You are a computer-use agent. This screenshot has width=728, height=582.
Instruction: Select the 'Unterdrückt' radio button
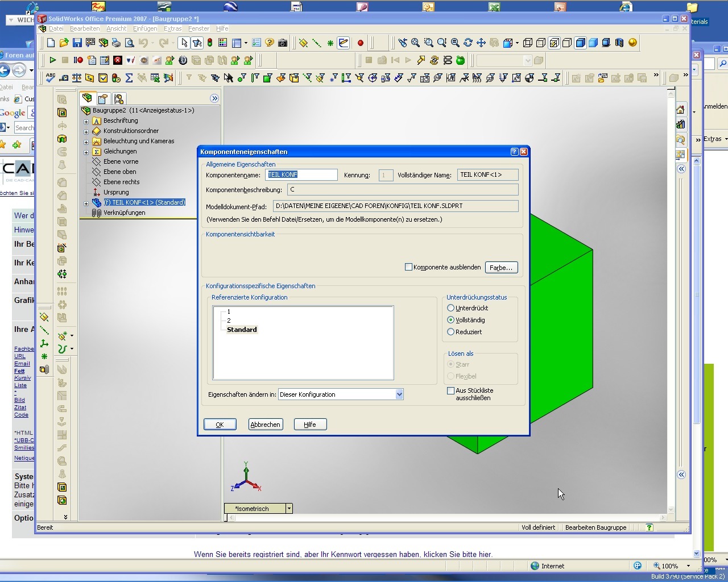[x=450, y=308]
